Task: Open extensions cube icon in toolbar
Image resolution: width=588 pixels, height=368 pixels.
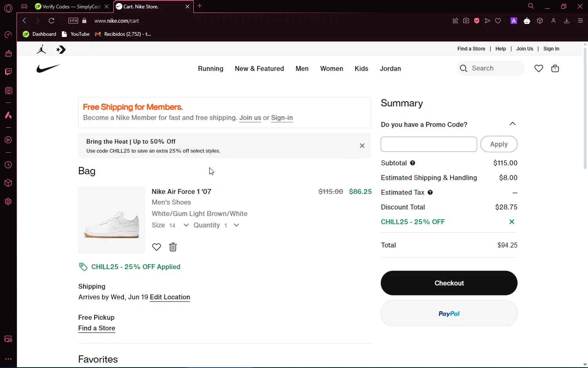Action: (540, 21)
